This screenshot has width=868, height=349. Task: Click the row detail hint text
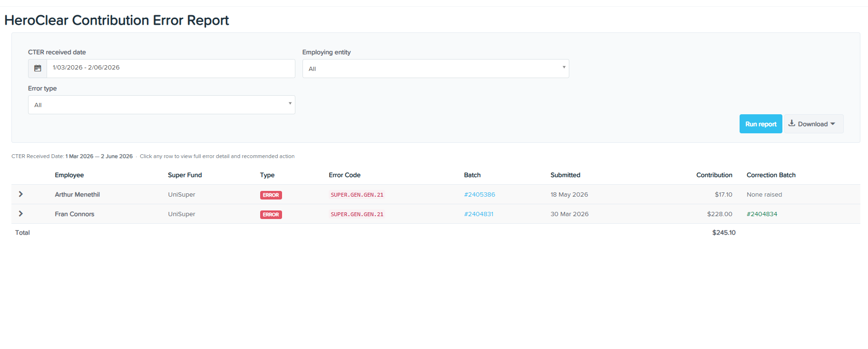pos(217,156)
